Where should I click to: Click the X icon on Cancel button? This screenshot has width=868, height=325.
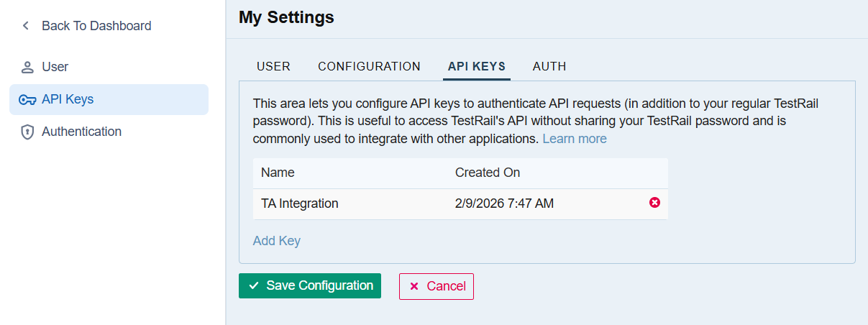tap(414, 286)
